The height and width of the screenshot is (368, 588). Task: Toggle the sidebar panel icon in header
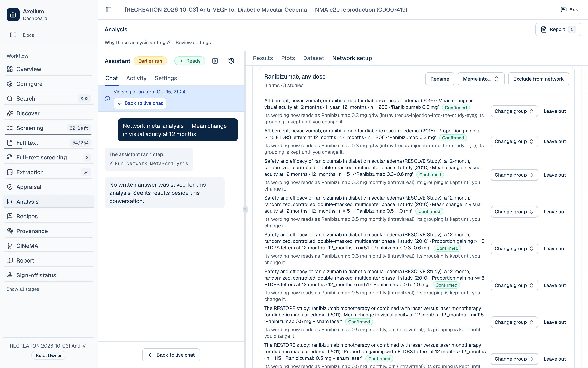coord(109,9)
